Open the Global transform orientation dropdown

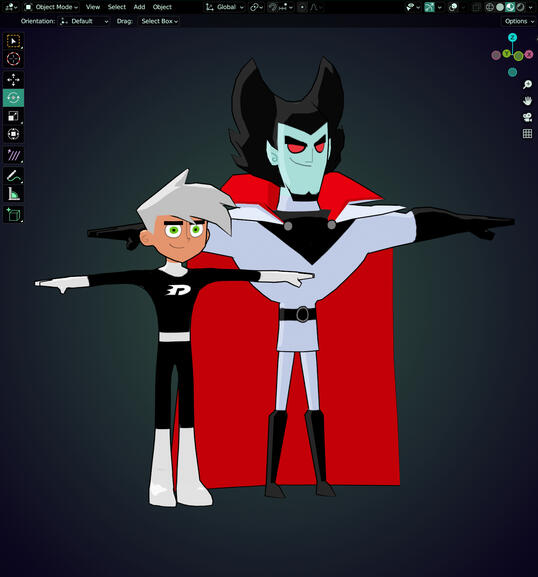224,7
